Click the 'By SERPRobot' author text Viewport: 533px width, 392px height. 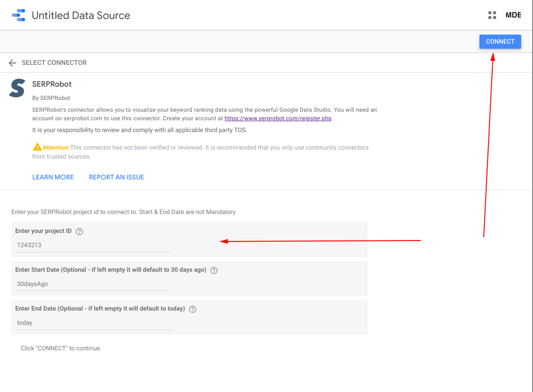51,98
